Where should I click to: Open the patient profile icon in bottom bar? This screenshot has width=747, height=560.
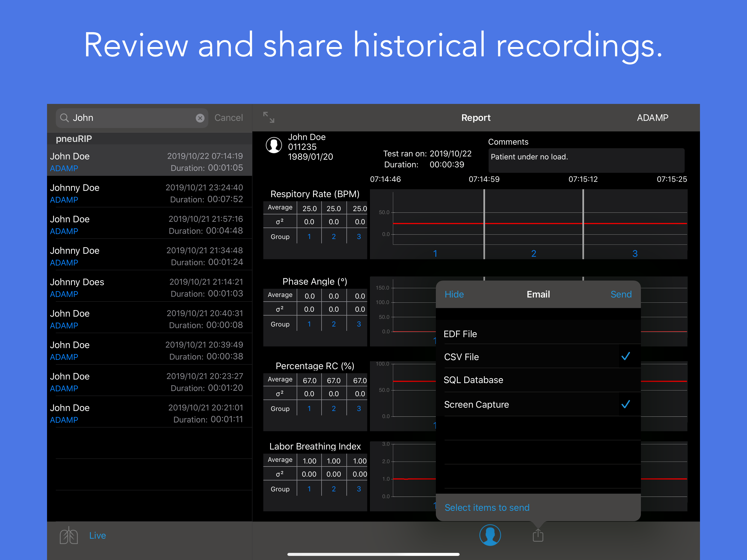coord(490,535)
